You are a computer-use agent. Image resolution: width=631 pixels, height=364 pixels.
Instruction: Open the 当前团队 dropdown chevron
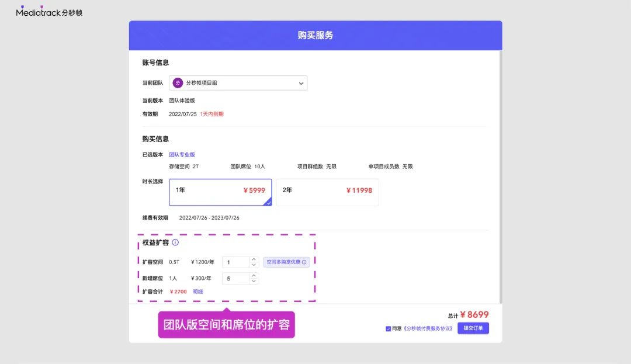[x=301, y=84]
